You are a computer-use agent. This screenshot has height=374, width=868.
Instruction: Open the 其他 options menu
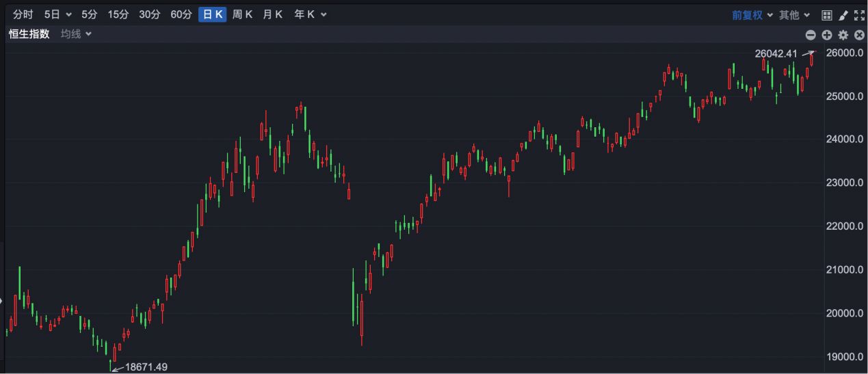tap(794, 15)
